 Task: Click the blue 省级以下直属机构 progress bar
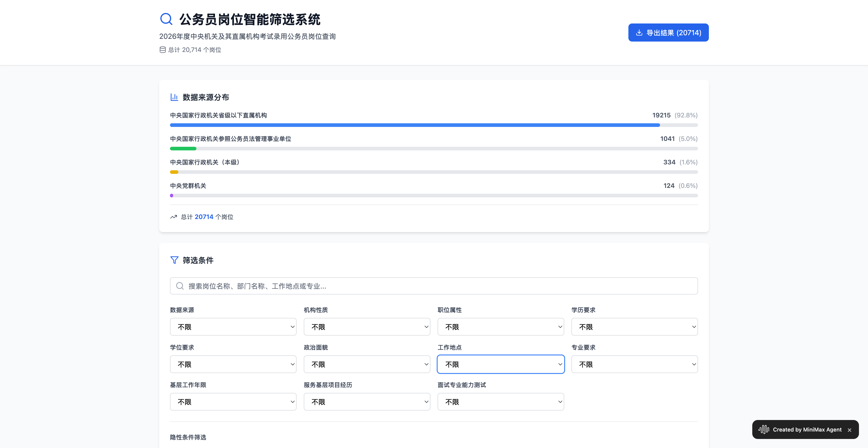(x=415, y=125)
